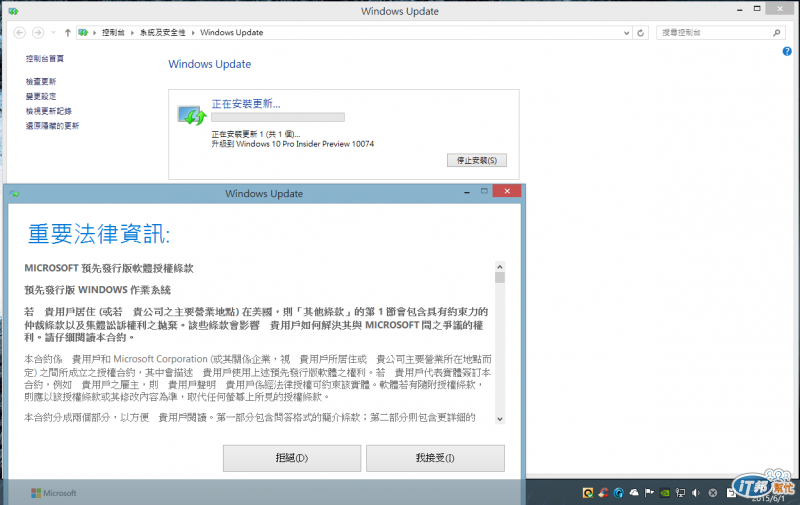
Task: Open the 控制台首頁 link
Action: coord(45,59)
